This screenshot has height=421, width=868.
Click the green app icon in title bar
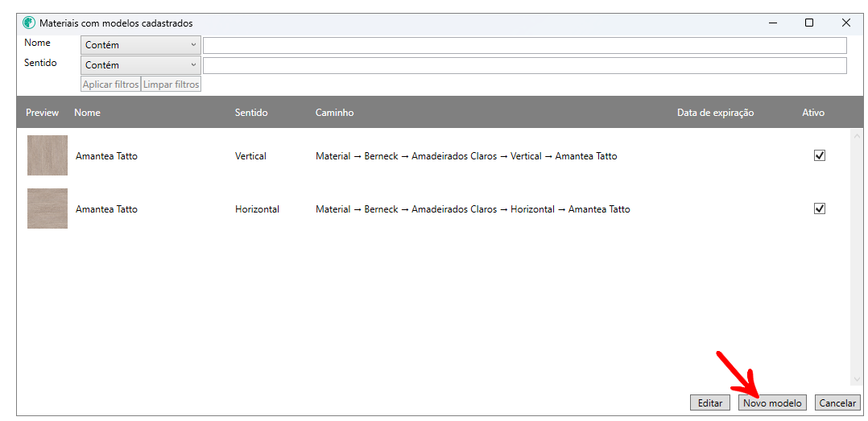29,23
